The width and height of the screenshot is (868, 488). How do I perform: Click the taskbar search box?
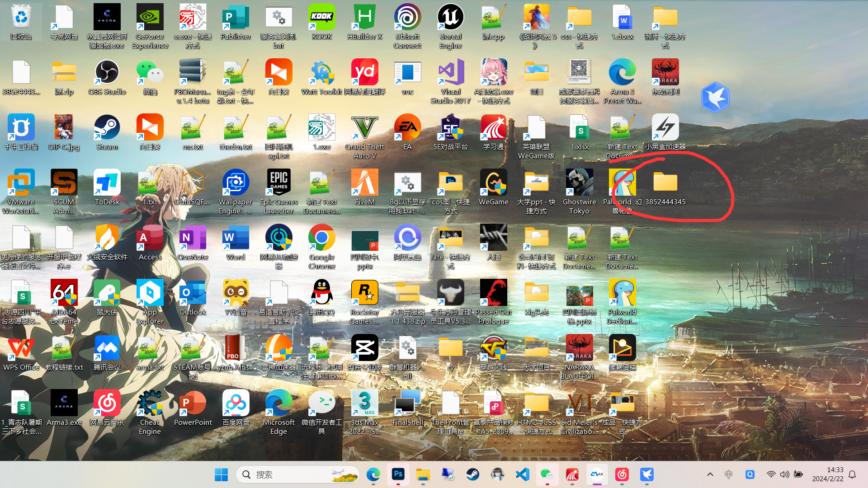tap(297, 474)
